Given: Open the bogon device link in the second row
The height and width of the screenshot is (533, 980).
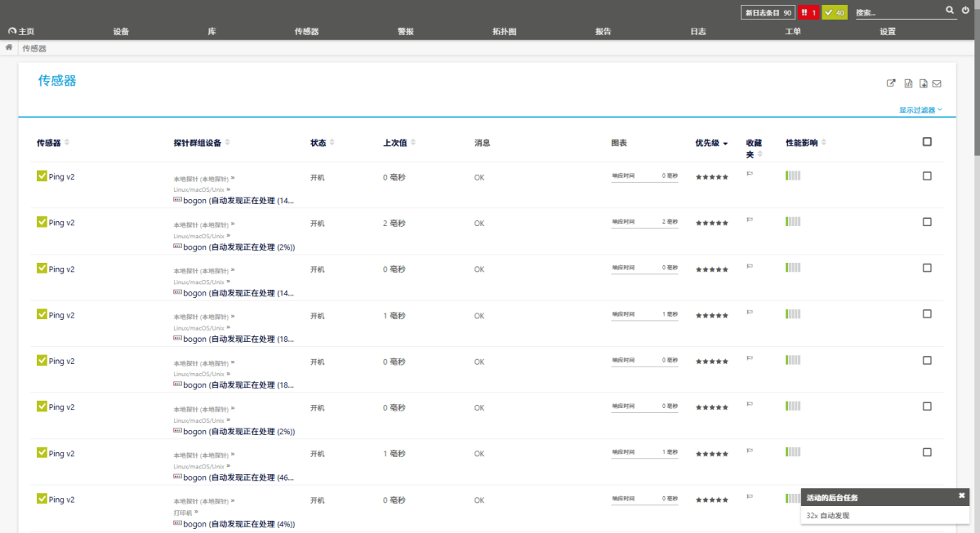Looking at the screenshot, I should coord(194,247).
